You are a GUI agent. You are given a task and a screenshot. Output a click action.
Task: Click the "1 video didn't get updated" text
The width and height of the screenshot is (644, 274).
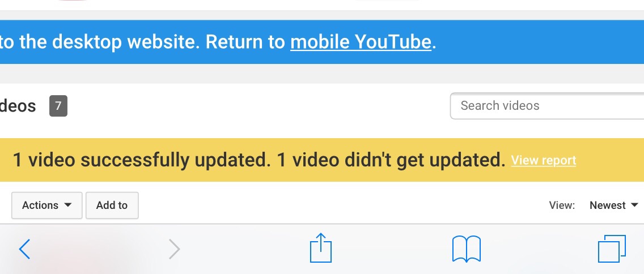pyautogui.click(x=391, y=160)
